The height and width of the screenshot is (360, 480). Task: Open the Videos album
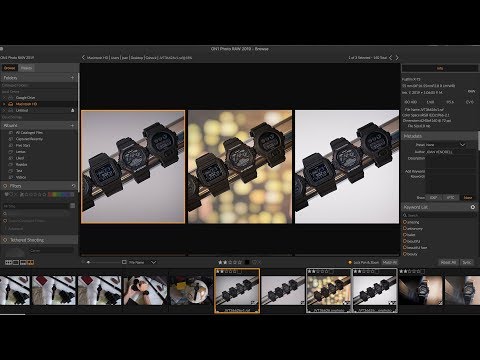21,177
